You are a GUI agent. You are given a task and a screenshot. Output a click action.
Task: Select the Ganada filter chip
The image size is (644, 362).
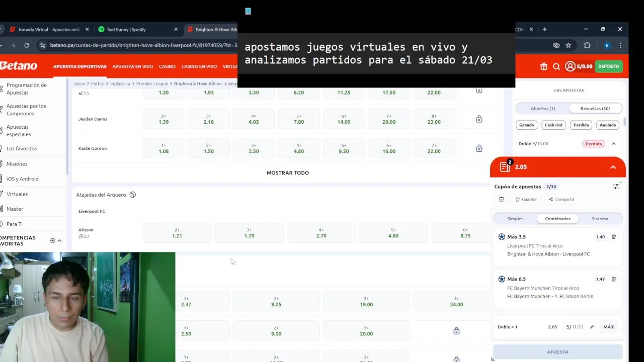point(526,125)
